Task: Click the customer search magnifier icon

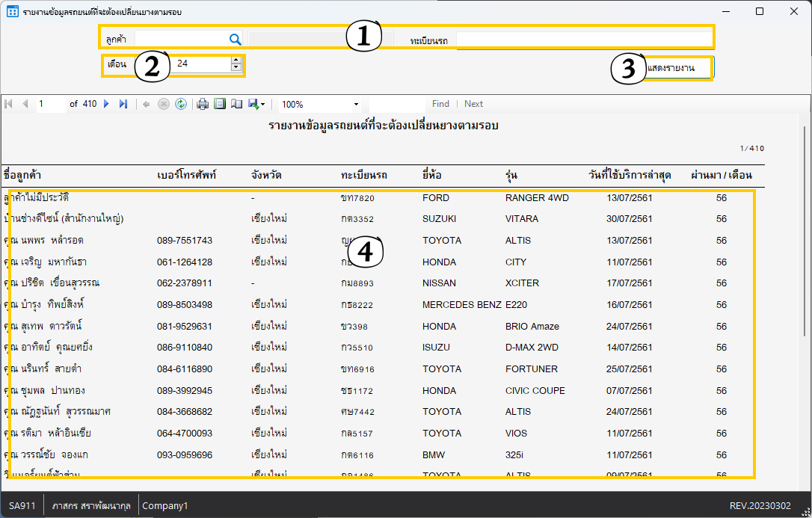Action: (235, 40)
